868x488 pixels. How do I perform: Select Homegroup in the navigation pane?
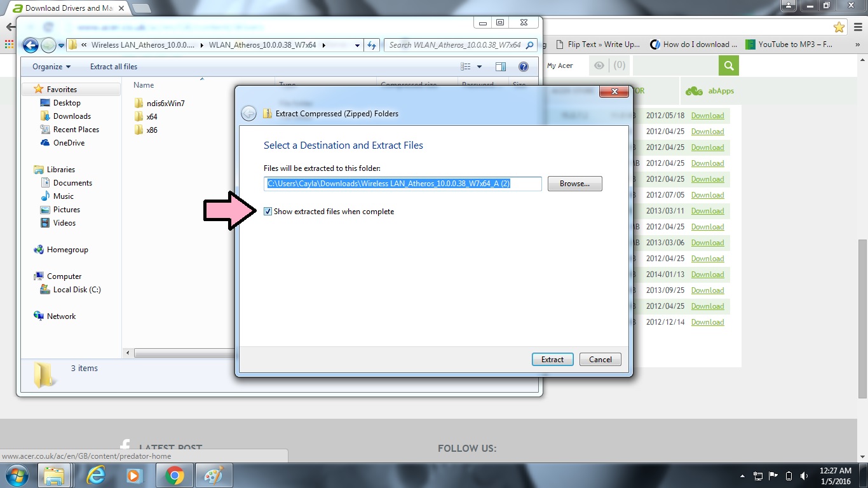click(x=67, y=250)
